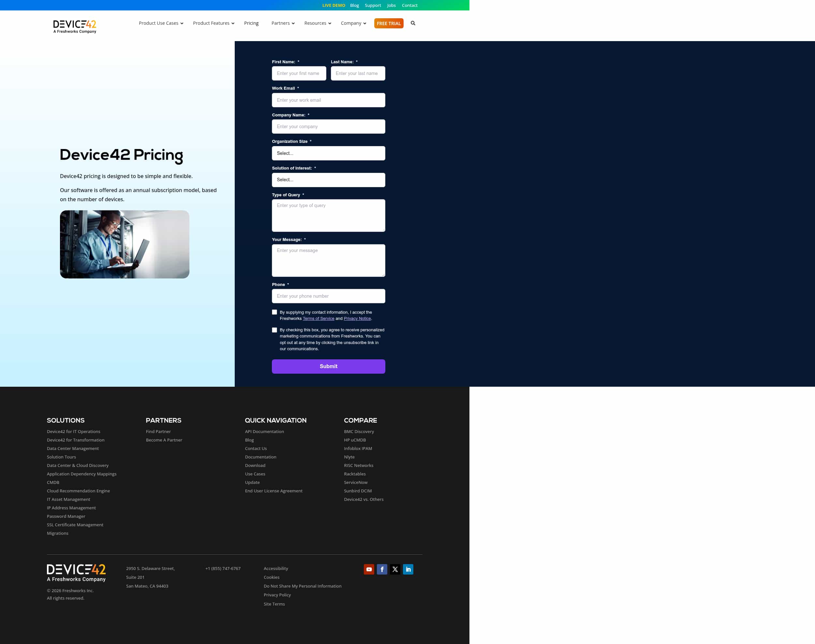This screenshot has width=815, height=644.
Task: Open IT Asset Management link
Action: pyautogui.click(x=68, y=499)
